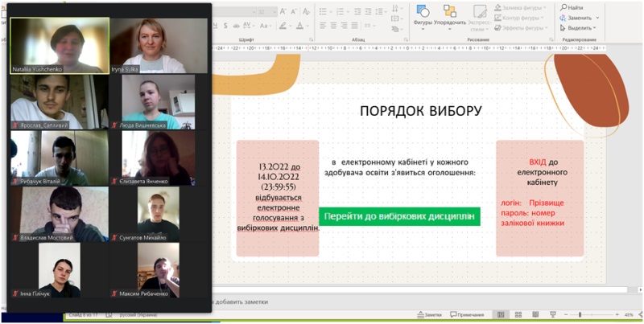Viewport: 644px width, 324px height.
Task: Switch to slide sorter view
Action: tap(516, 314)
